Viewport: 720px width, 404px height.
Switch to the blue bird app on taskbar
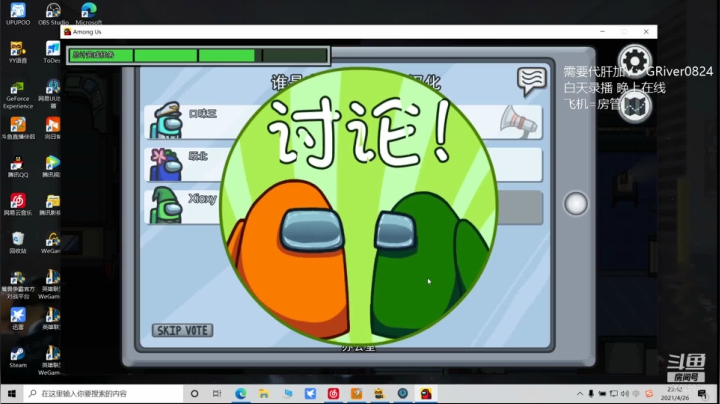coord(310,394)
